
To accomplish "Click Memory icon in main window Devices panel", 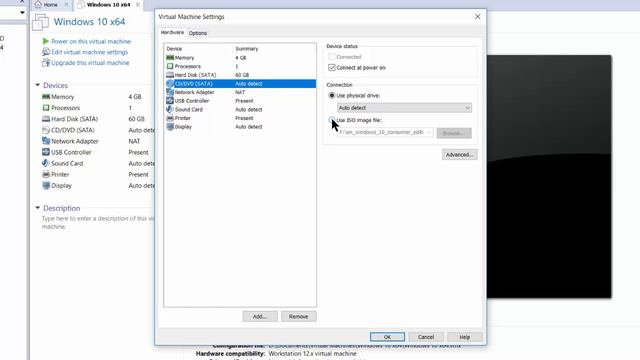I will click(46, 97).
